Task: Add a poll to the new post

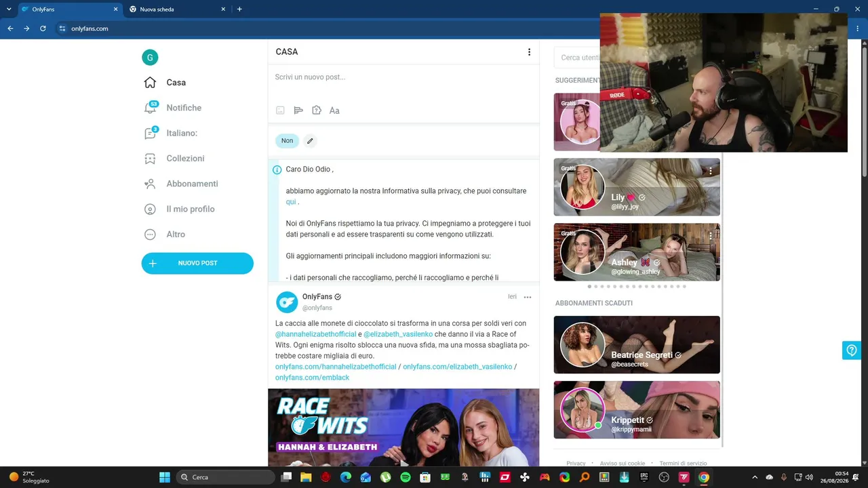Action: point(298,110)
